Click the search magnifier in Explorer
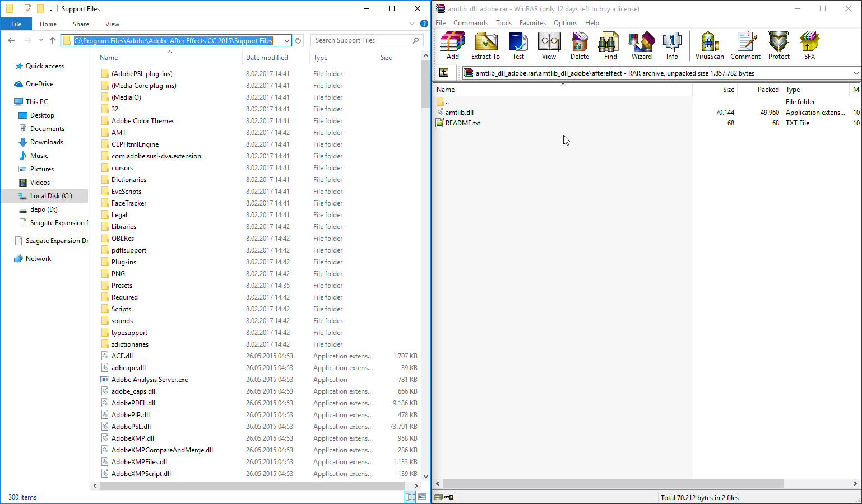The height and width of the screenshot is (504, 862). (x=415, y=40)
